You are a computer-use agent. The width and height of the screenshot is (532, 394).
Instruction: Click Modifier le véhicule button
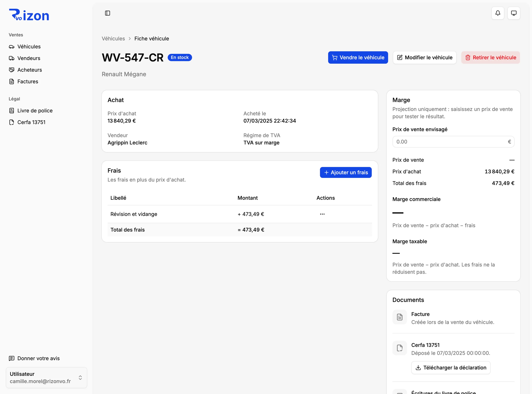pos(425,57)
